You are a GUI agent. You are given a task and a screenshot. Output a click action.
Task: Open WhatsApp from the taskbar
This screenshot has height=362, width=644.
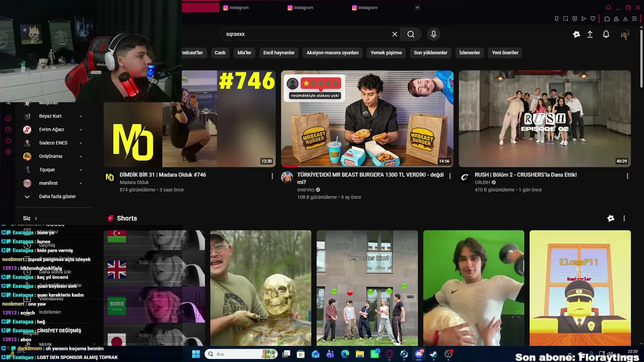(374, 354)
